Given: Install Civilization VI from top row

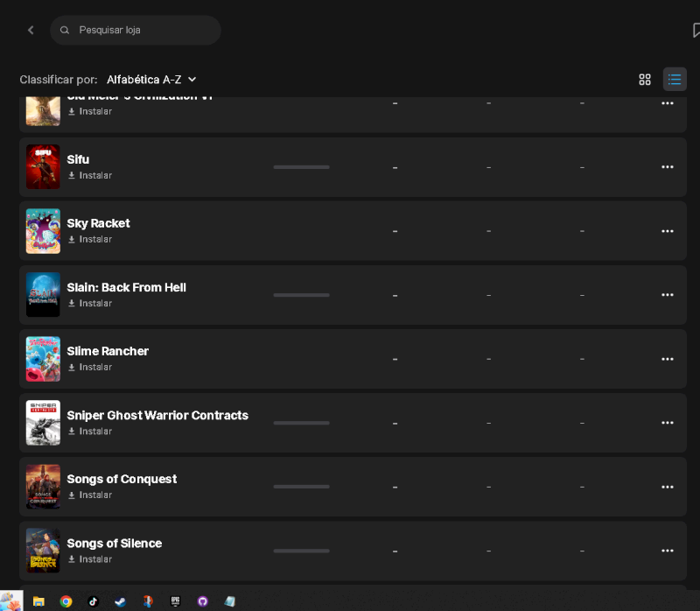Looking at the screenshot, I should [90, 111].
